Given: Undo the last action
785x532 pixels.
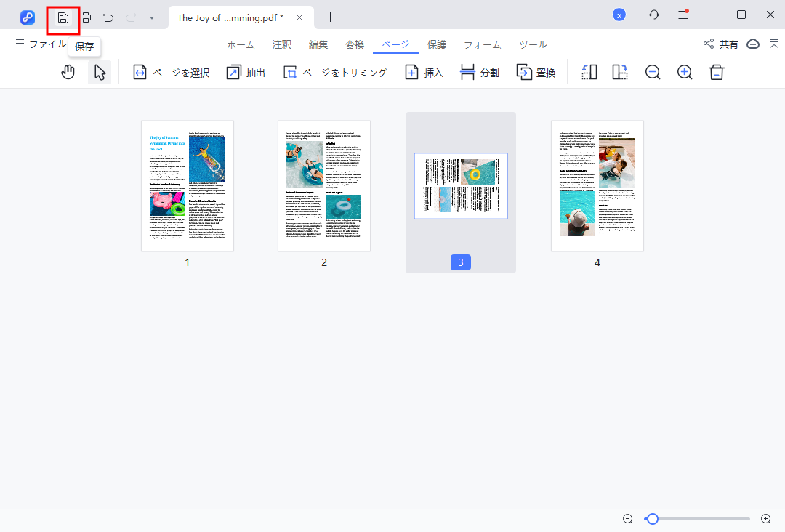Looking at the screenshot, I should pos(108,17).
